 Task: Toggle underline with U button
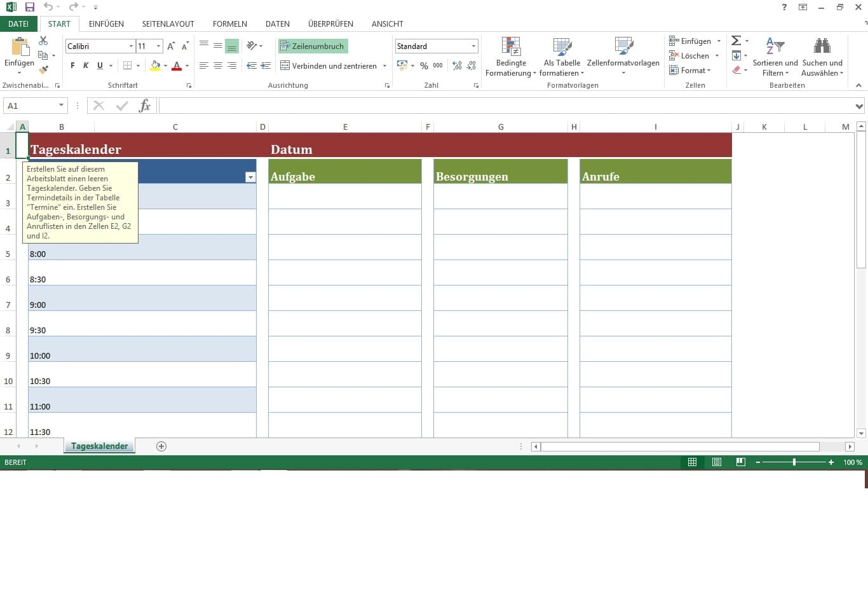click(x=100, y=65)
